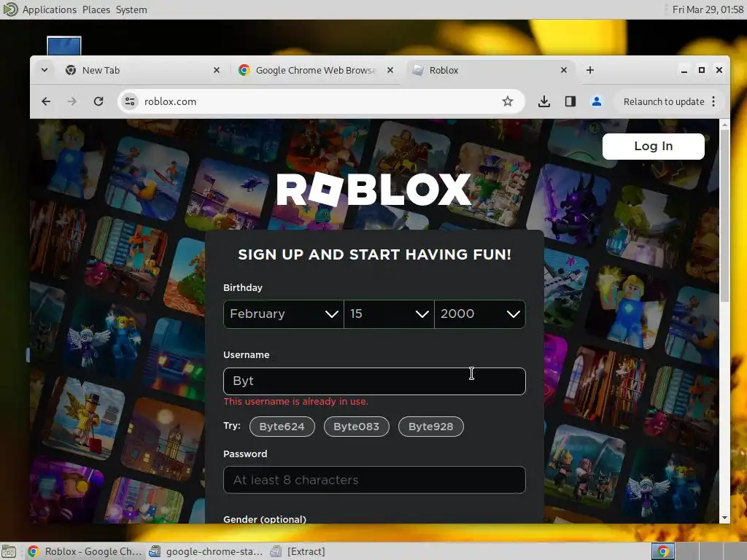
Task: Close the New Tab tab
Action: point(216,70)
